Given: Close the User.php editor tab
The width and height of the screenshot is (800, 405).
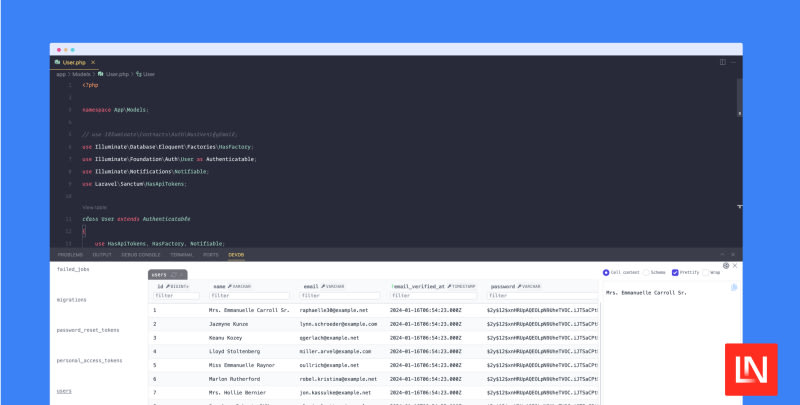Looking at the screenshot, I should pos(95,62).
